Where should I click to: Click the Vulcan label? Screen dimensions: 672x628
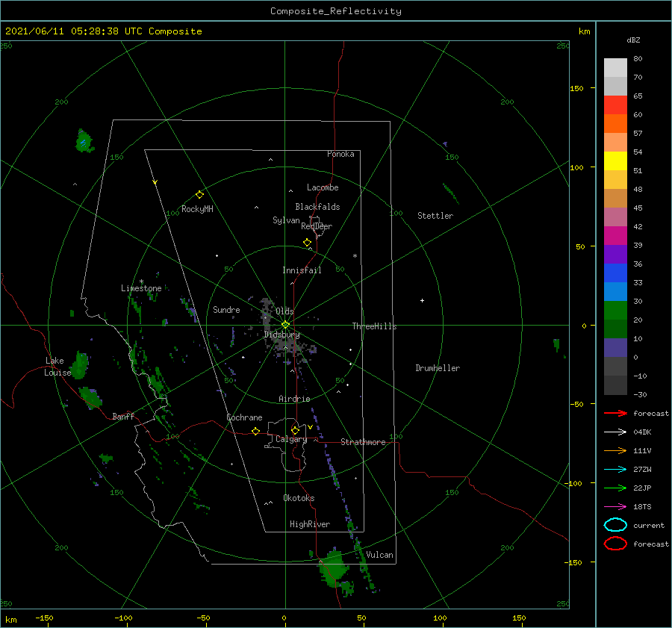tap(379, 555)
